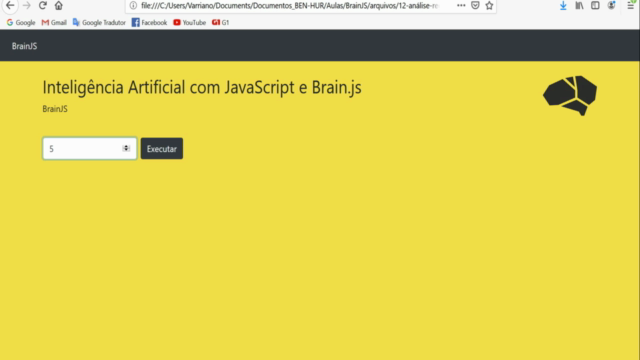Open the downloads arrow icon

[x=563, y=5]
